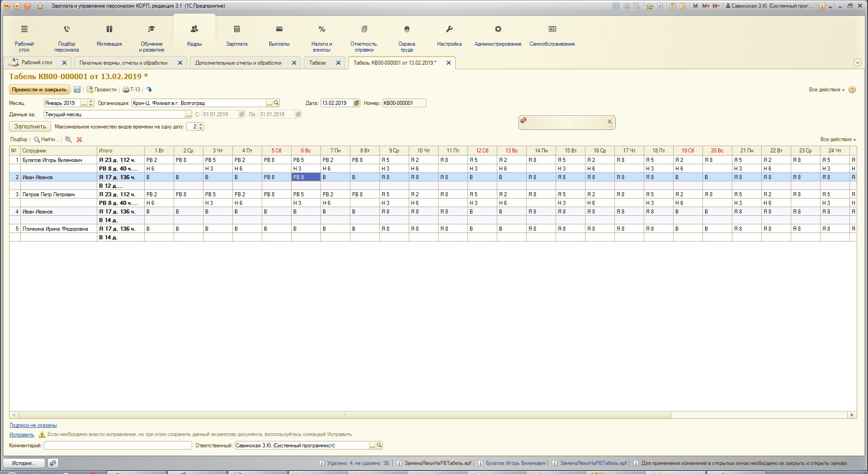Print the T-13 form
Viewport: 868px width, 474px height.
click(x=132, y=90)
